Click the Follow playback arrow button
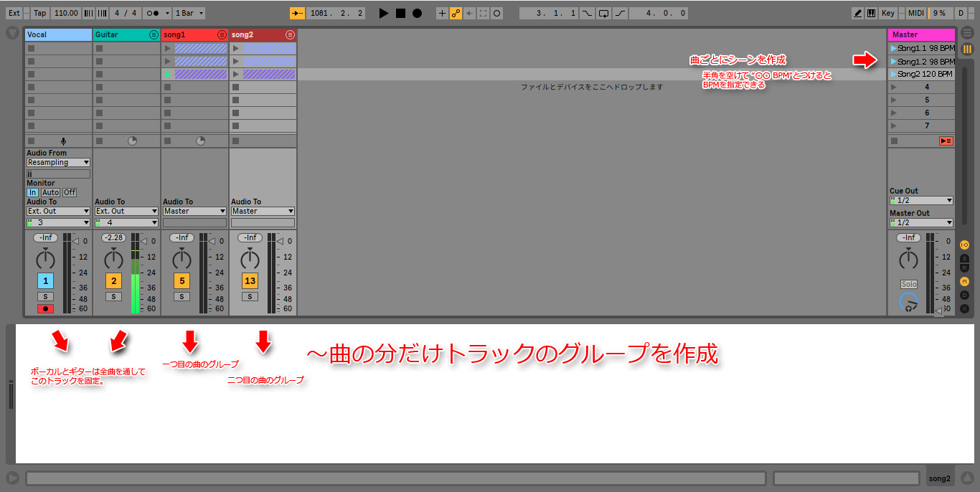Image resolution: width=980 pixels, height=492 pixels. tap(298, 13)
